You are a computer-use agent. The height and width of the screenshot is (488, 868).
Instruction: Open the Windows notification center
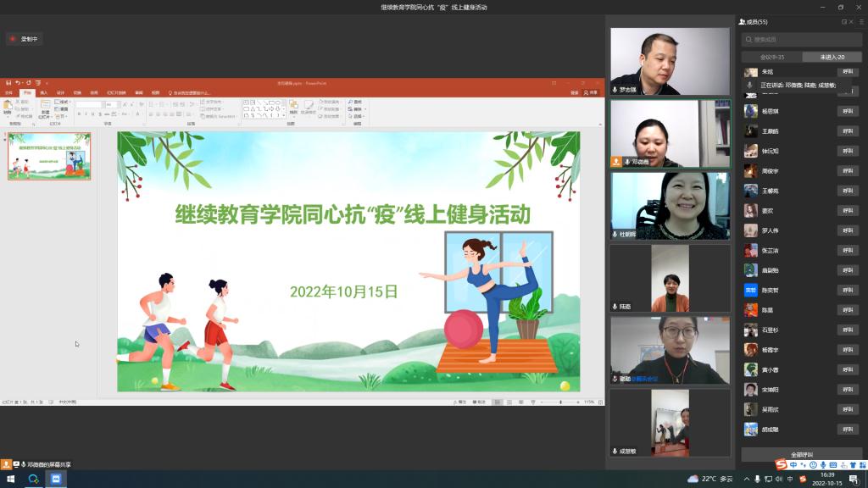pyautogui.click(x=853, y=479)
